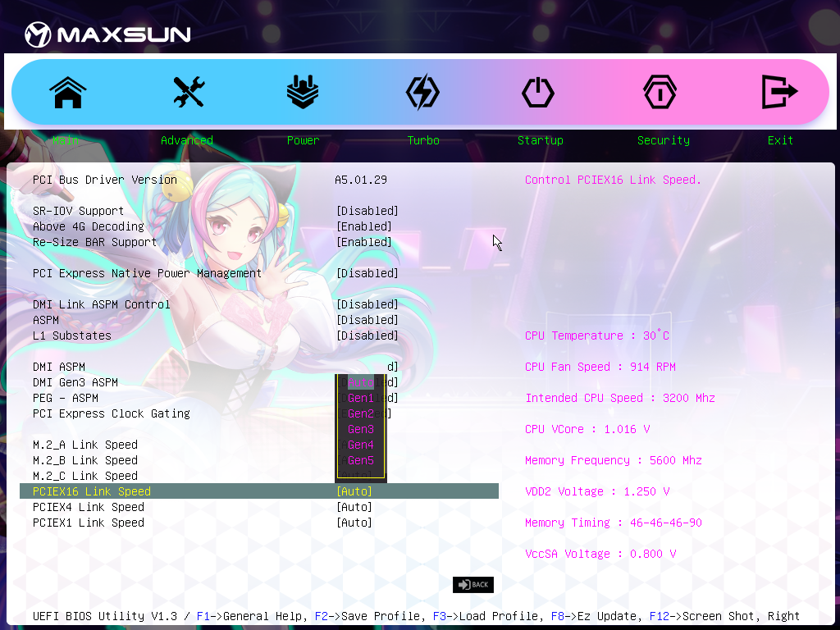Toggle DMI Link ASPM Control value
Screen dimensions: 840x630
367,304
